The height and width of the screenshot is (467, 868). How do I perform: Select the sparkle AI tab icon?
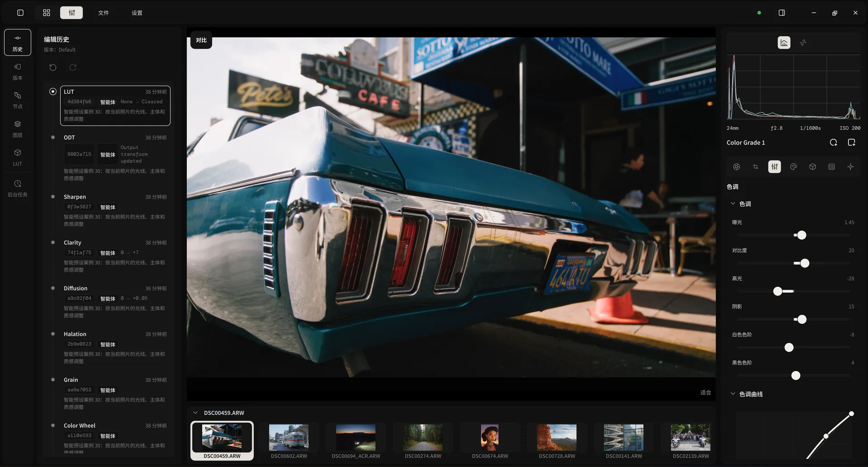pos(850,167)
